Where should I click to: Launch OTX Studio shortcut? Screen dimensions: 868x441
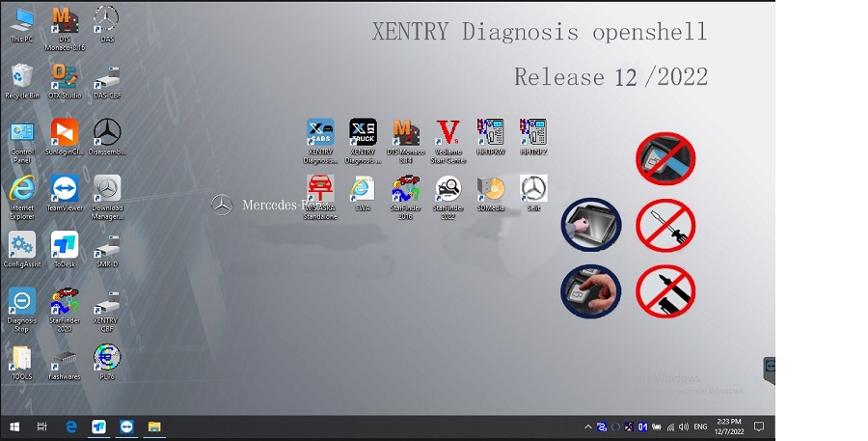click(65, 81)
